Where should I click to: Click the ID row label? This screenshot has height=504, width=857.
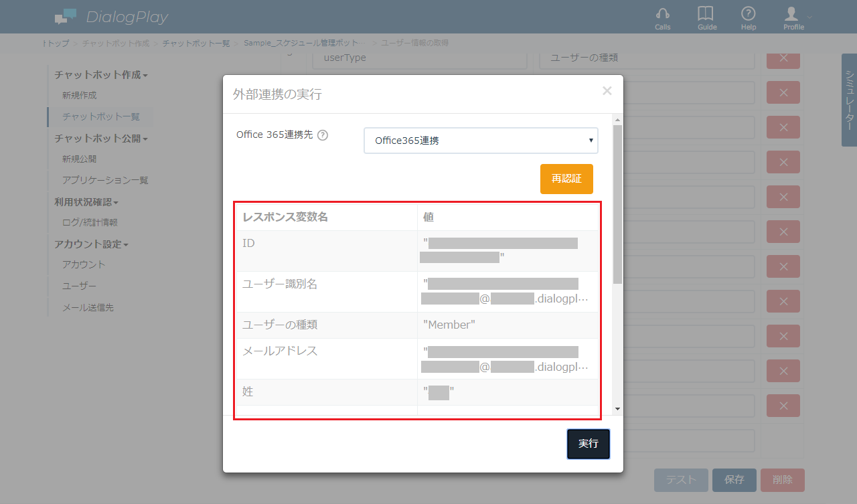coord(248,243)
